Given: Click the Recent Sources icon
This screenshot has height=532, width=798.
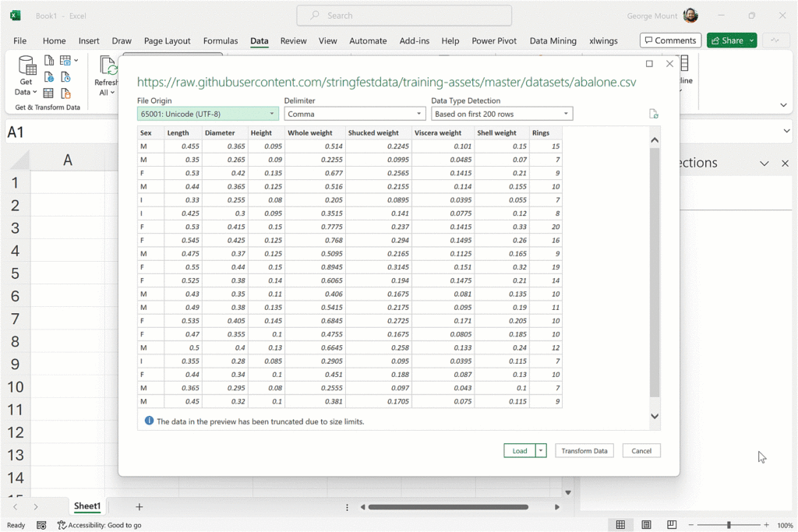Looking at the screenshot, I should pos(65,77).
